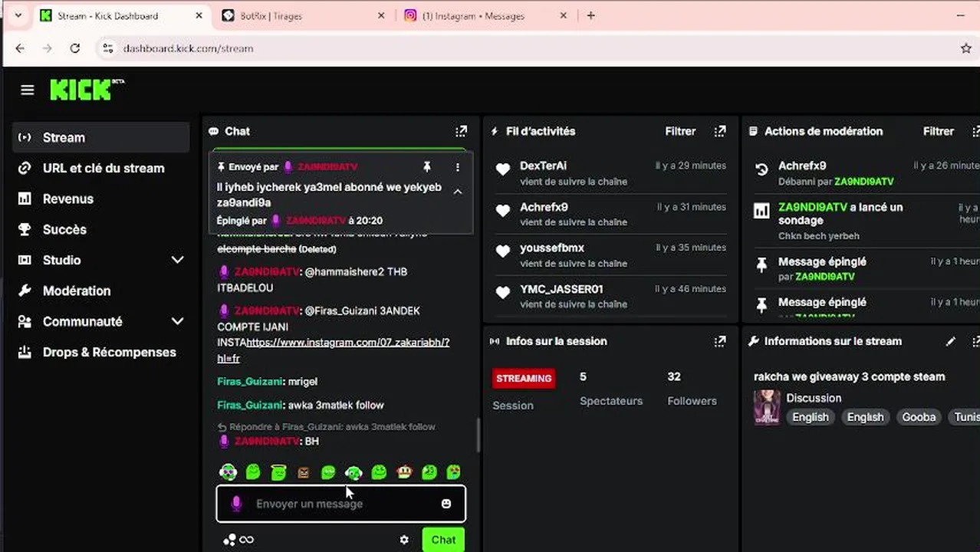Click DexTerAi in the activity feed

[543, 166]
